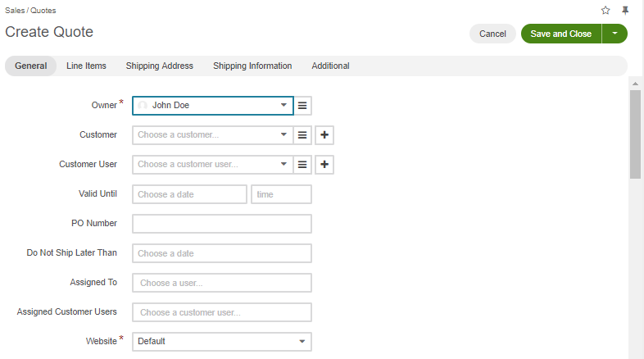Switch to the Line Items tab
Image resolution: width=644 pixels, height=359 pixels.
[x=86, y=66]
